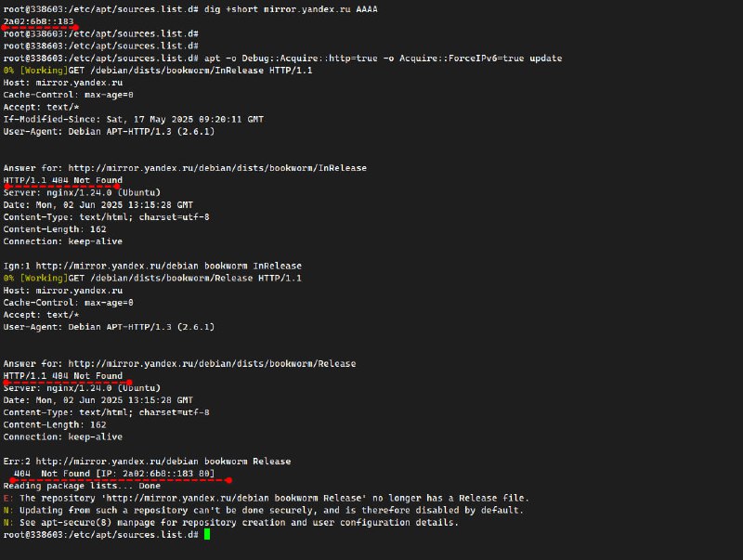Screen dimensions: 743x560
Task: Click the quoted repository URL in error
Action: click(x=234, y=498)
